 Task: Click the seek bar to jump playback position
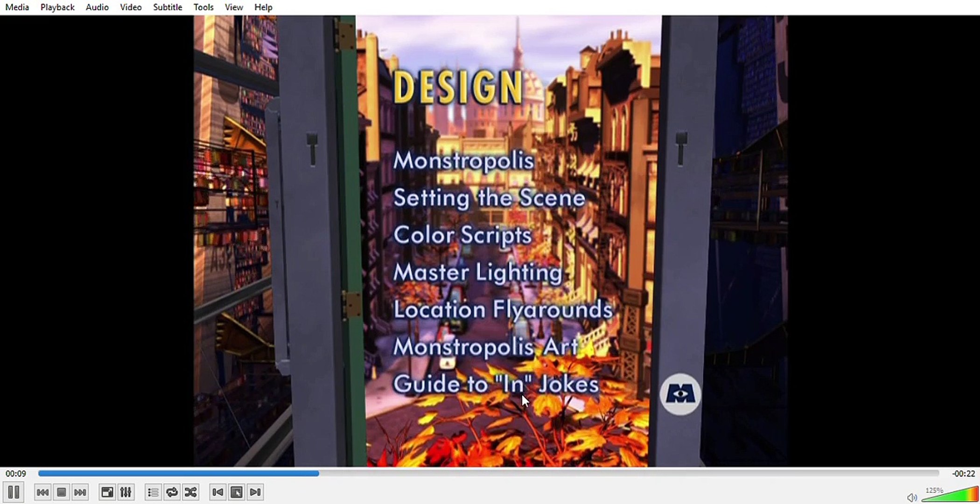tap(467, 473)
